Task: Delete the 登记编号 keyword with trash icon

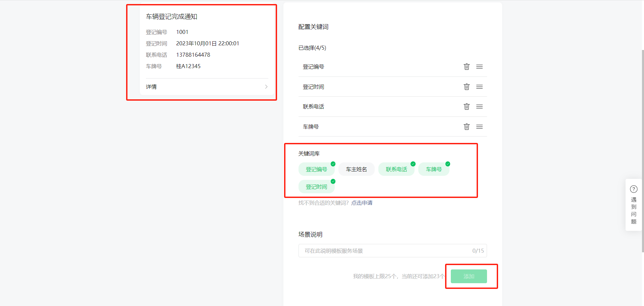Action: [x=467, y=66]
